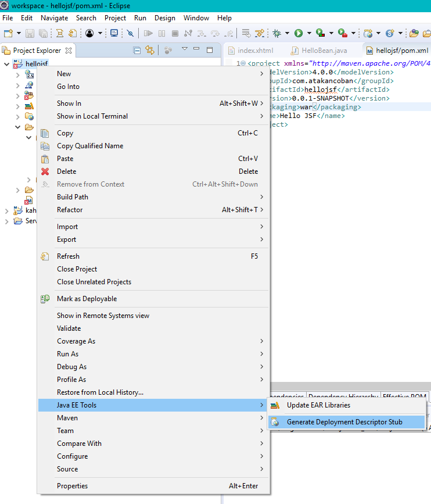Collapse the project element fold marker
Image resolution: width=431 pixels, height=504 pixels.
pos(243,63)
